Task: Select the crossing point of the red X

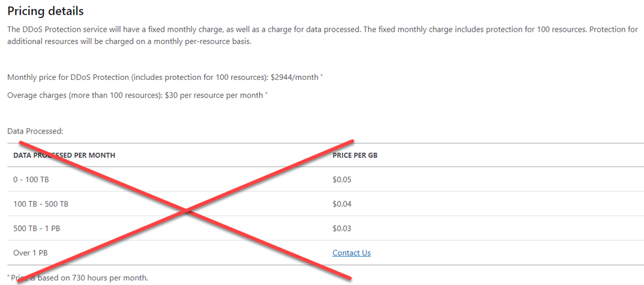Action: coord(186,211)
